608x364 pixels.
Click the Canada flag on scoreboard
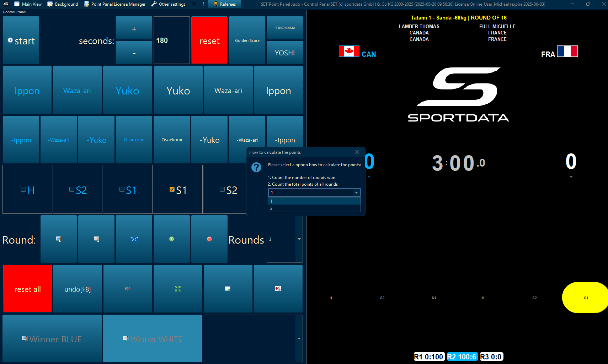point(349,51)
